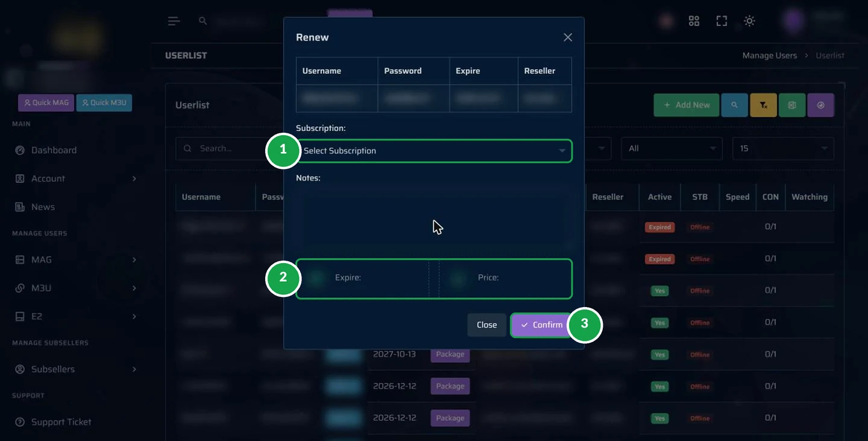
Task: Click the Add New button
Action: 687,105
